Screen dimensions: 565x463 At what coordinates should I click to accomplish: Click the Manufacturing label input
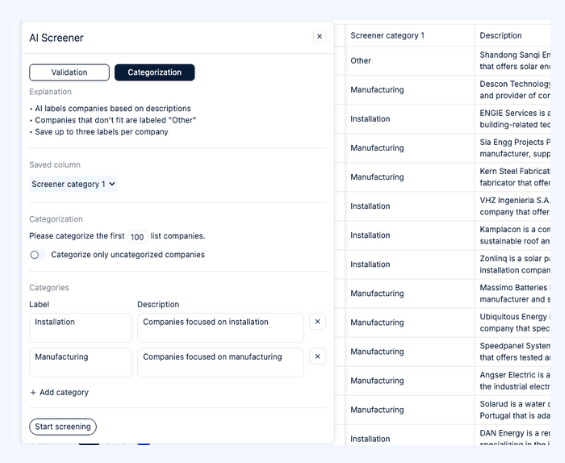80,362
